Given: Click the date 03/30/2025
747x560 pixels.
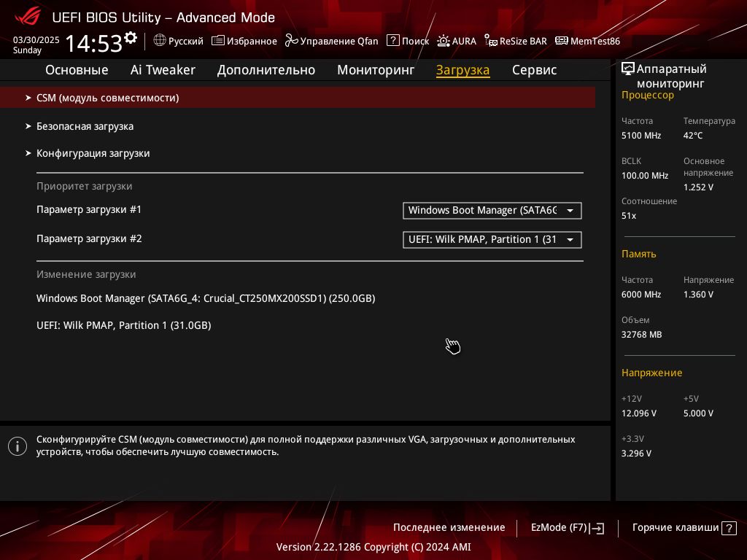Looking at the screenshot, I should (x=36, y=40).
